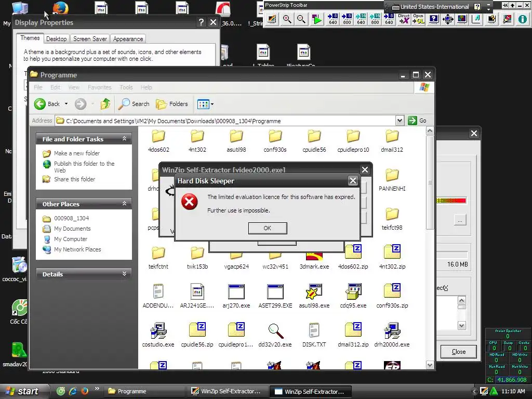This screenshot has height=399, width=532.
Task: Open the Tools menu in Programme window
Action: coord(126,87)
